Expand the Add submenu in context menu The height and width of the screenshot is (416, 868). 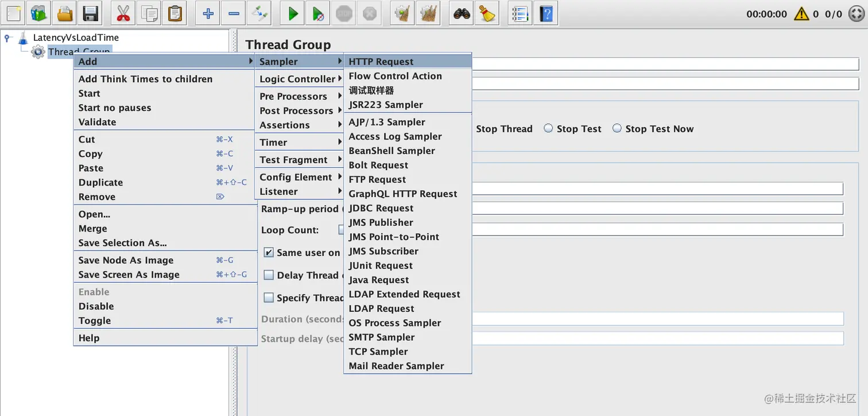[165, 61]
